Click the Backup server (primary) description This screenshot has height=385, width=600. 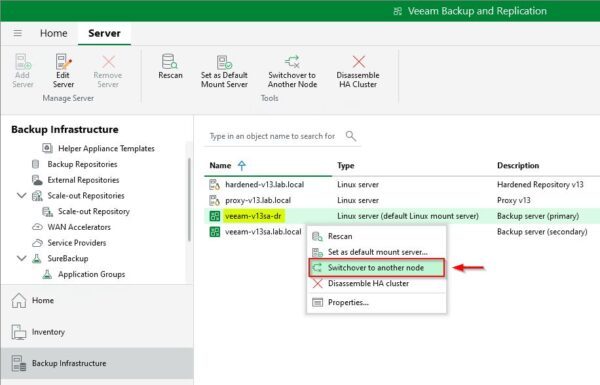(538, 216)
